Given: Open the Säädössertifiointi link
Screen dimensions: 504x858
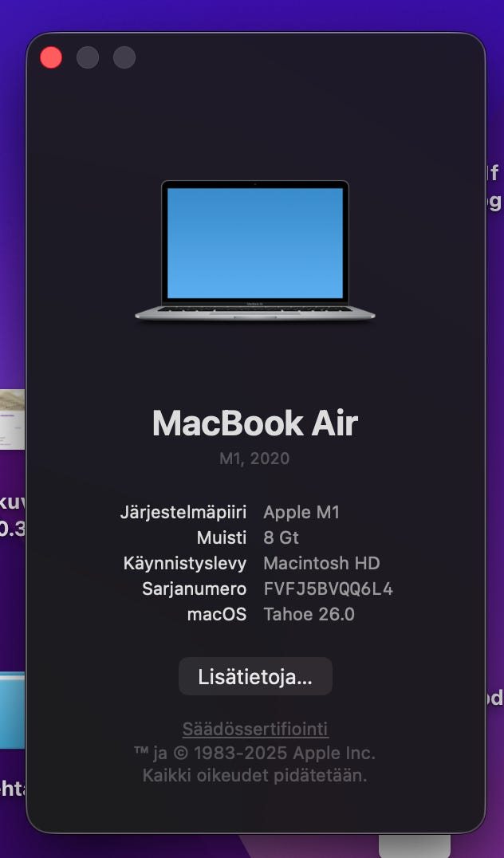Looking at the screenshot, I should point(255,729).
